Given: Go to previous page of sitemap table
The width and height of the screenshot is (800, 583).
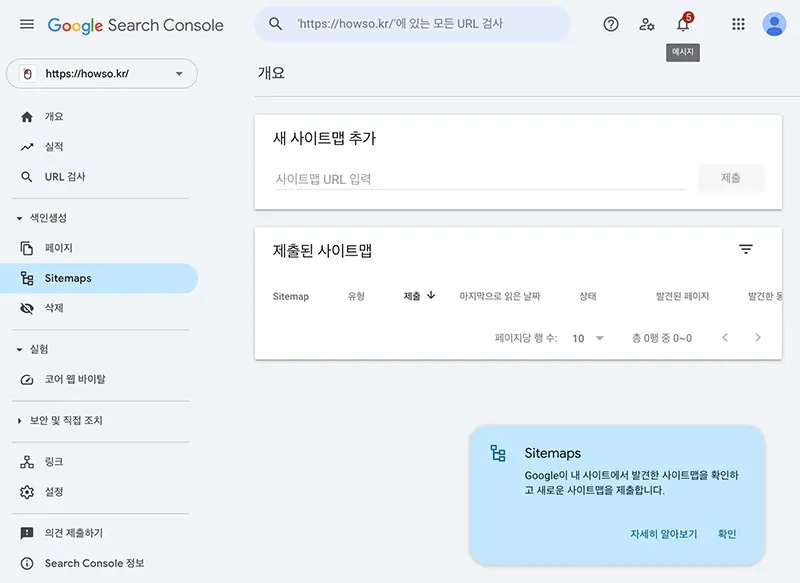Looking at the screenshot, I should (725, 337).
